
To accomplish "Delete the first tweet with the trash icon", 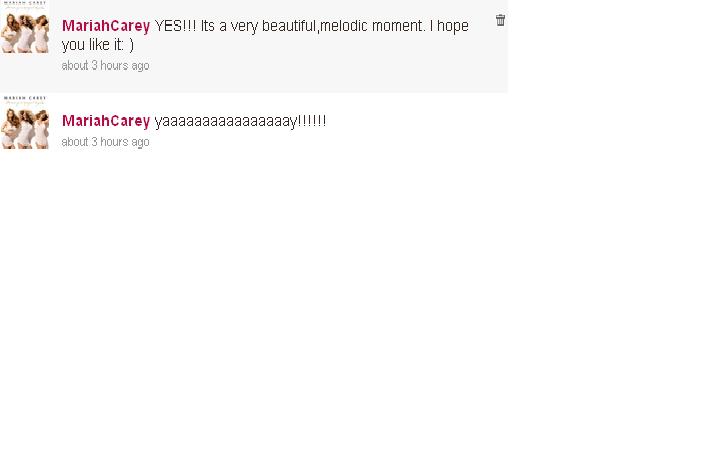I will click(x=500, y=20).
